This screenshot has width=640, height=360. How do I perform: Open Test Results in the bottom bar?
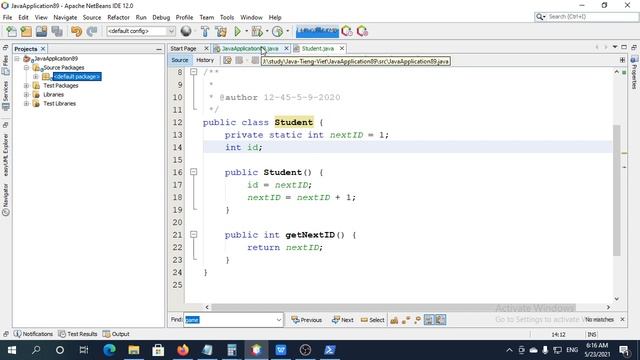pos(78,334)
